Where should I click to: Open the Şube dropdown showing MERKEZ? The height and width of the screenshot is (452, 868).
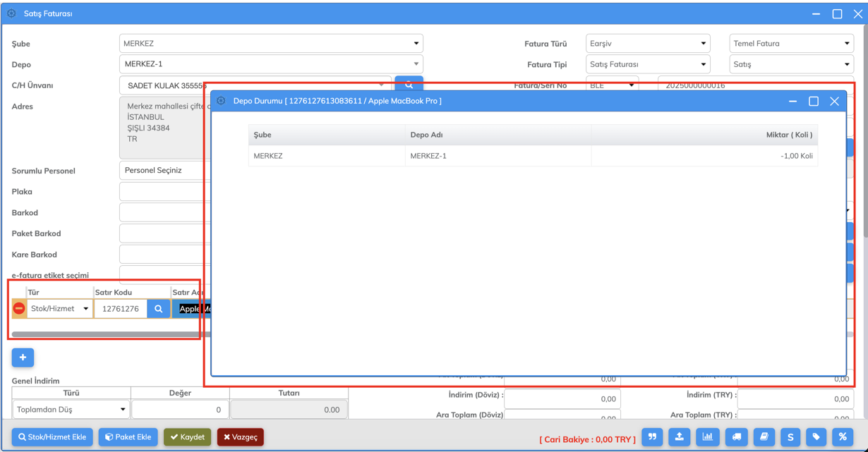pos(271,44)
